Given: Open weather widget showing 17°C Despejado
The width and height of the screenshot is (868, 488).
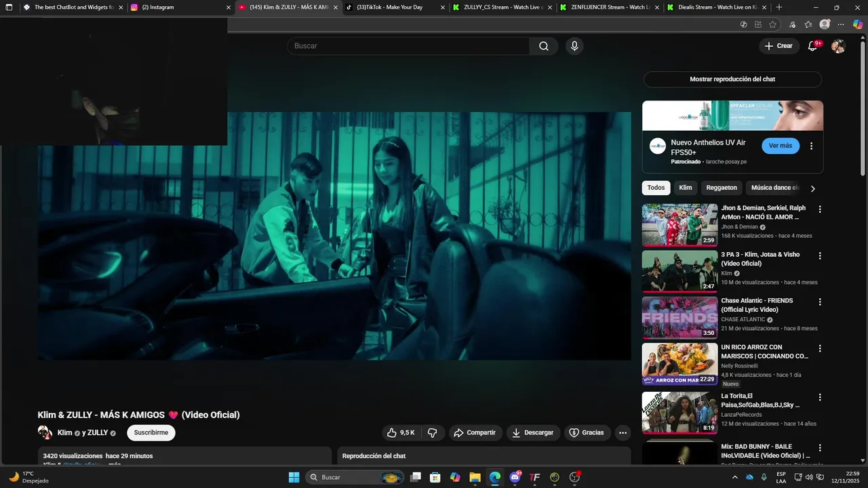Looking at the screenshot, I should click(28, 477).
